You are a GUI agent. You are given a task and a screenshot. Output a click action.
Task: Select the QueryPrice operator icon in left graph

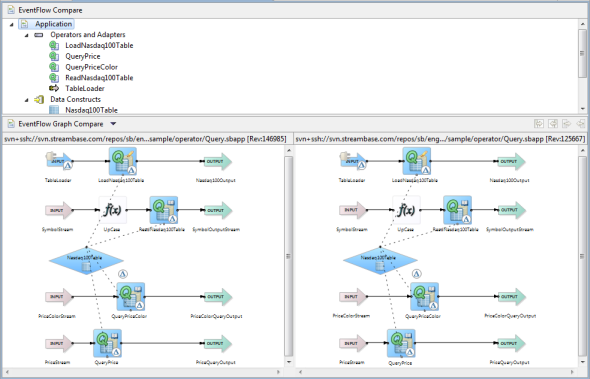(x=108, y=343)
